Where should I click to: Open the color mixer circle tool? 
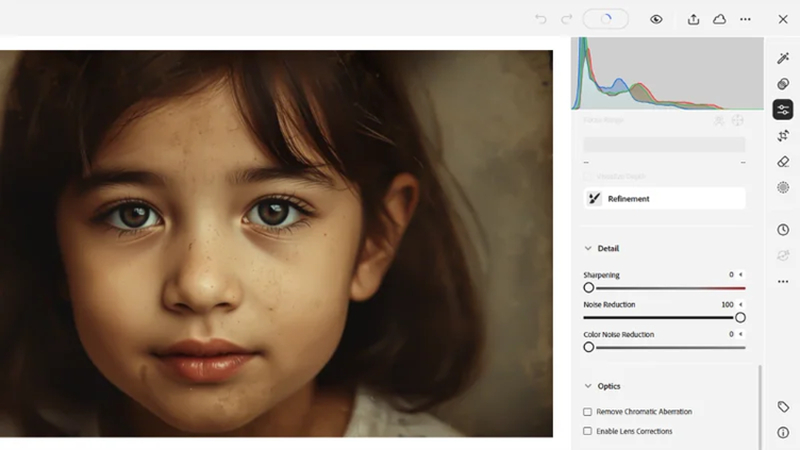tap(783, 84)
